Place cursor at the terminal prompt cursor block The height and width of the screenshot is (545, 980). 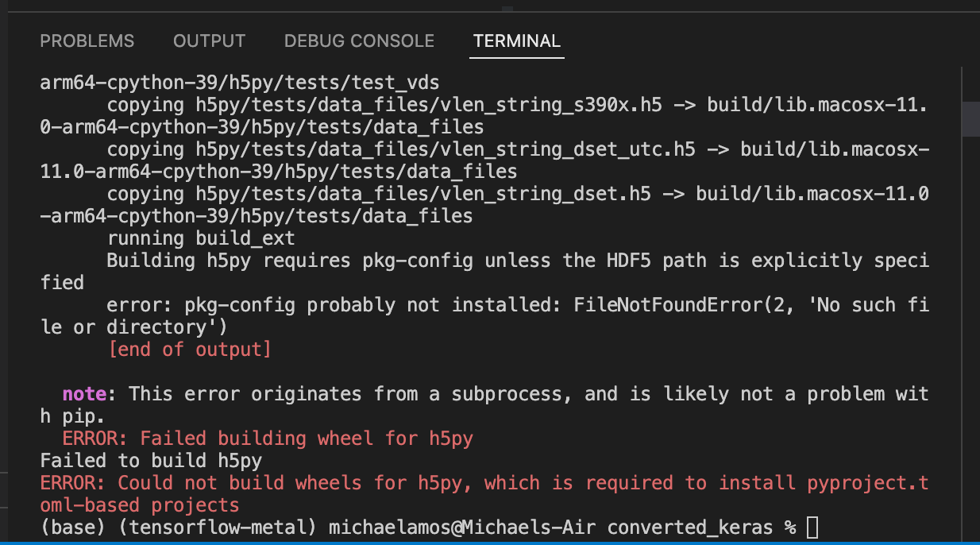tap(812, 528)
